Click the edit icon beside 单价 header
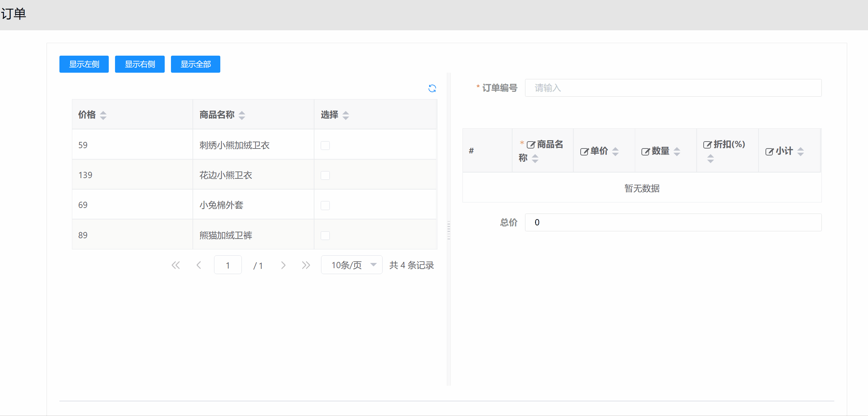This screenshot has width=868, height=416. (584, 152)
